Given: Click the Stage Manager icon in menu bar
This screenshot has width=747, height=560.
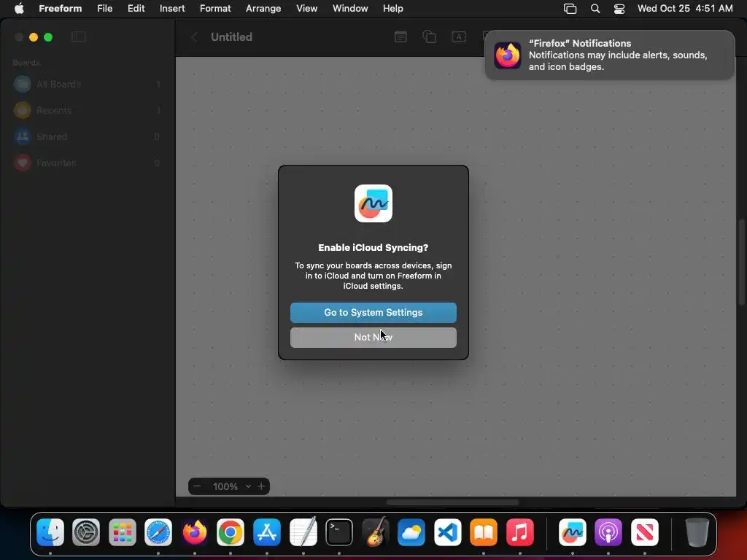Looking at the screenshot, I should pos(570,9).
